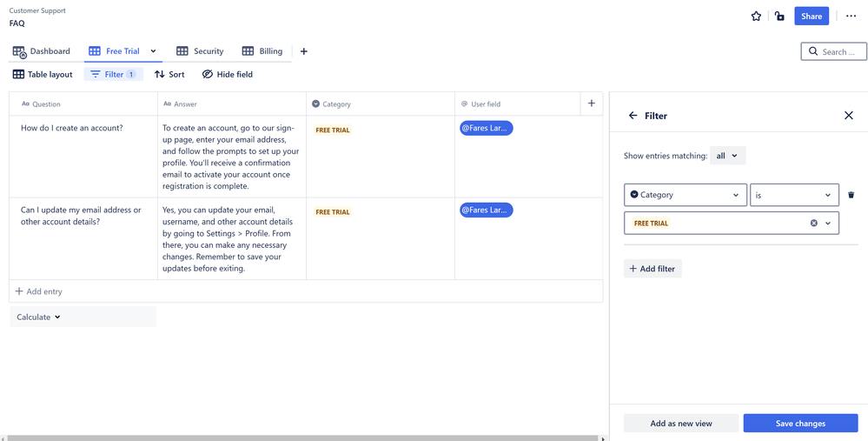Click the Customer Support breadcrumb
Viewport: 868px width, 441px height.
[37, 10]
